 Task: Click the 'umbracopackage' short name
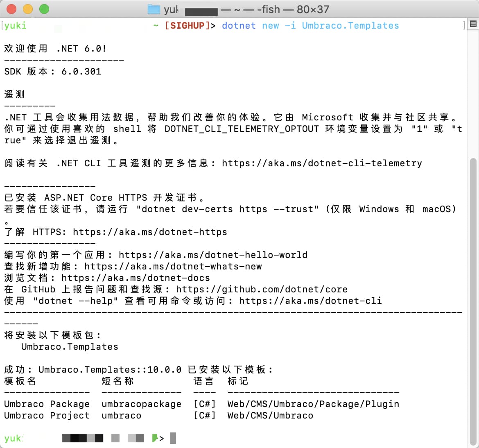[142, 404]
